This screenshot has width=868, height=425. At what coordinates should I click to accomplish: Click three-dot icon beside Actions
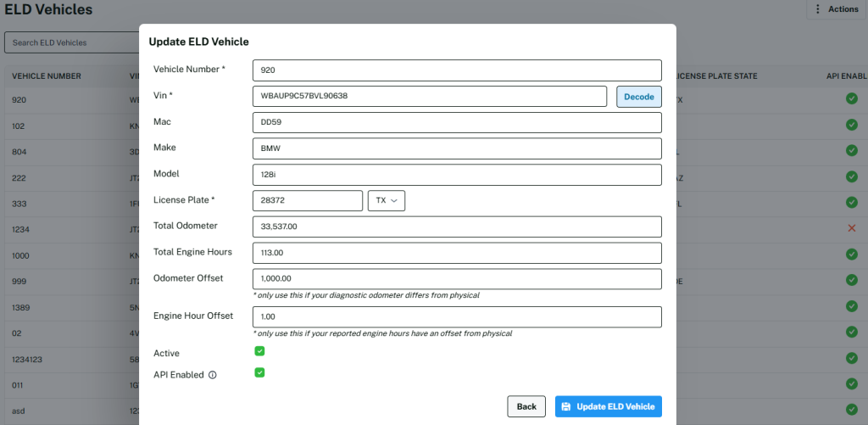tap(817, 9)
